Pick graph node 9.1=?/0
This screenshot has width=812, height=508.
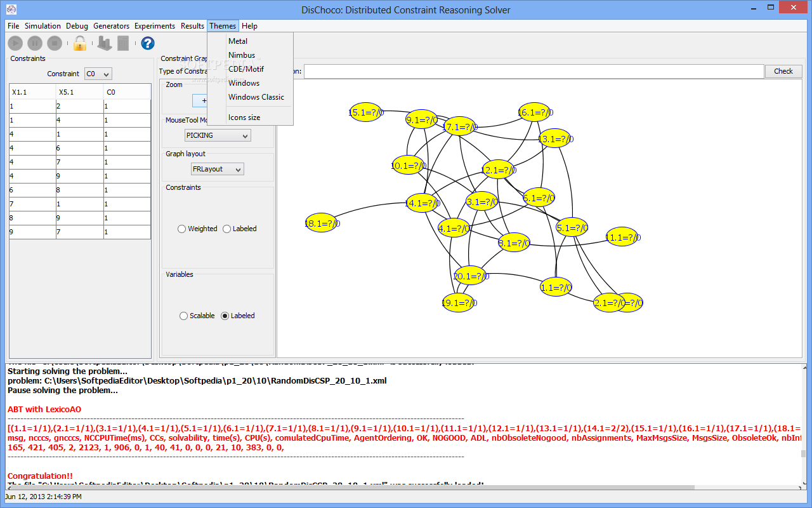coord(422,119)
